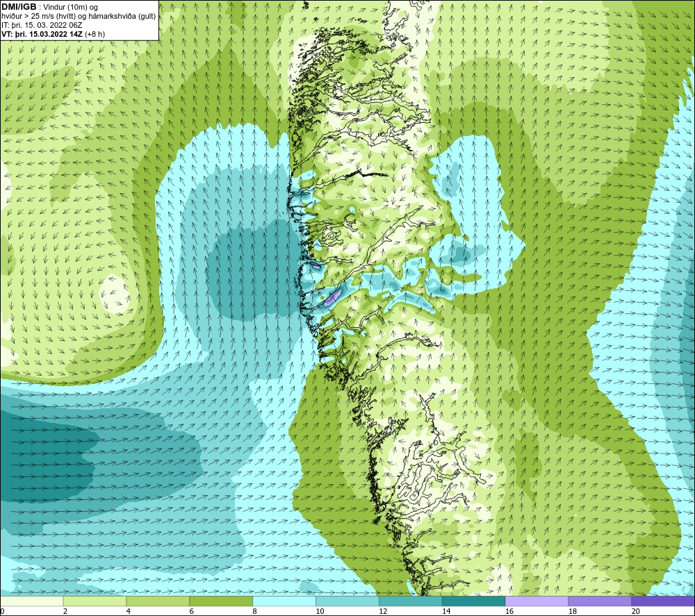Click the dark green 6–8 m/s legend swatch
Image resolution: width=695 pixels, height=616 pixels.
[x=221, y=601]
